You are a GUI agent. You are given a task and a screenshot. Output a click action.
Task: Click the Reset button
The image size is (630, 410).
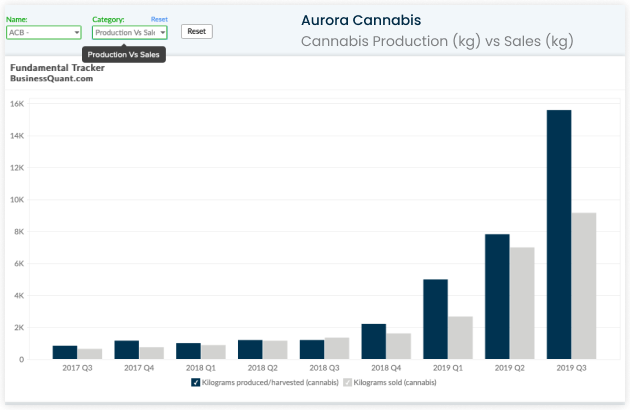click(196, 31)
